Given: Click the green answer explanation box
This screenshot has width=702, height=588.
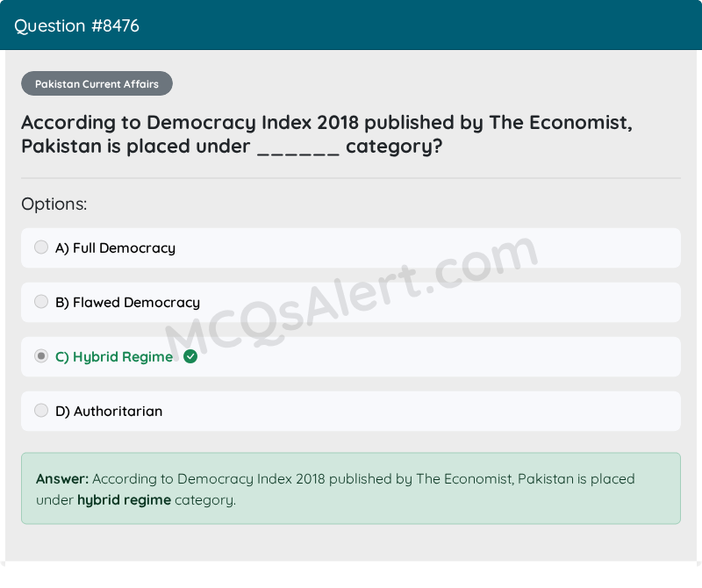Looking at the screenshot, I should tap(351, 489).
